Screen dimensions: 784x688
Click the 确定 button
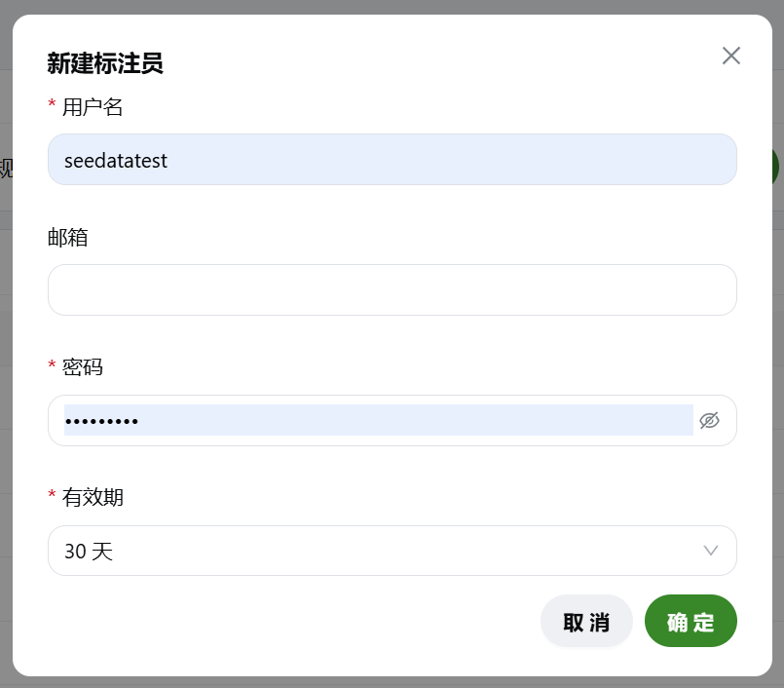tap(691, 621)
